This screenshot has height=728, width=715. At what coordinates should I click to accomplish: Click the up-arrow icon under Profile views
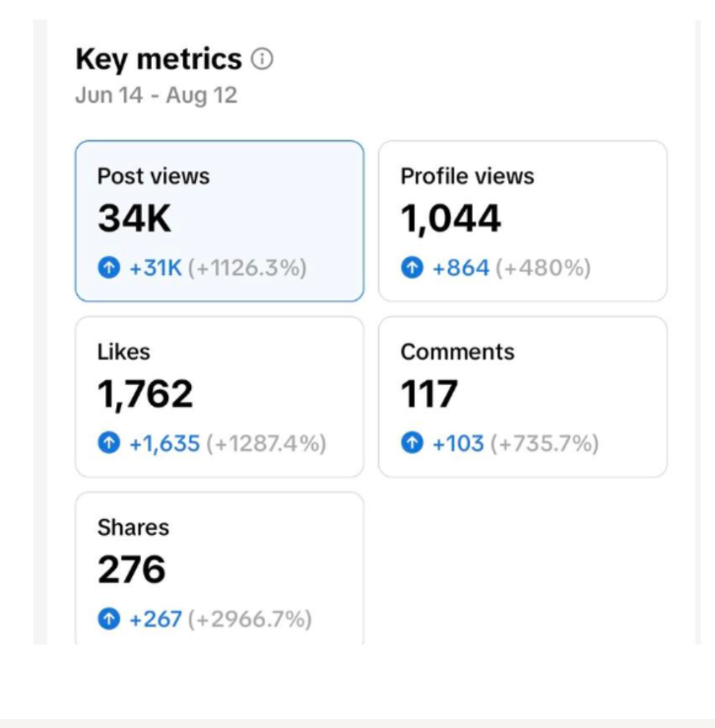(x=412, y=267)
